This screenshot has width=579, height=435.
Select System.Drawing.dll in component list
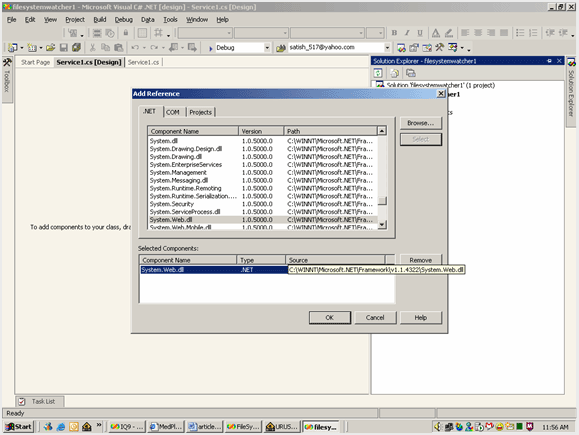pos(263,157)
